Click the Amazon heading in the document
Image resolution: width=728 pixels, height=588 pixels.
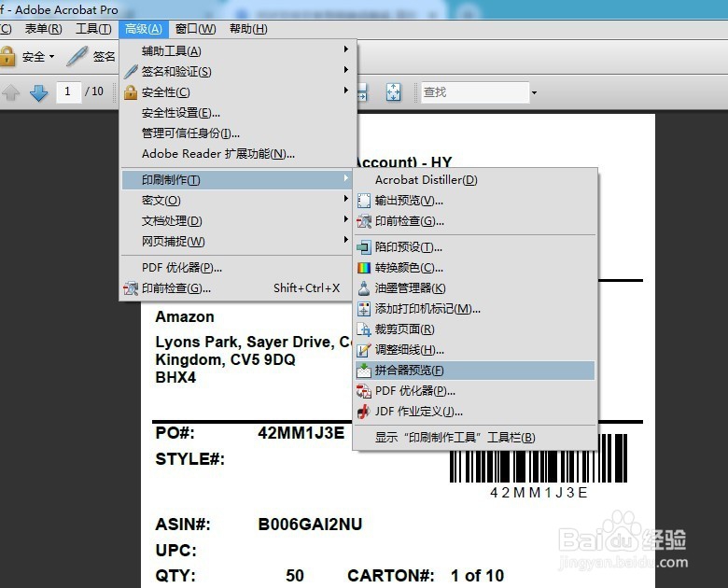185,316
